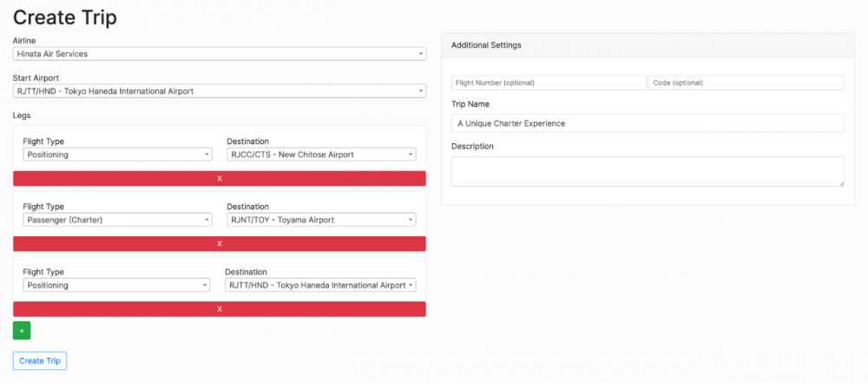868x383 pixels.
Task: Open the Airline dropdown showing Hinata Air Services
Action: tap(219, 54)
